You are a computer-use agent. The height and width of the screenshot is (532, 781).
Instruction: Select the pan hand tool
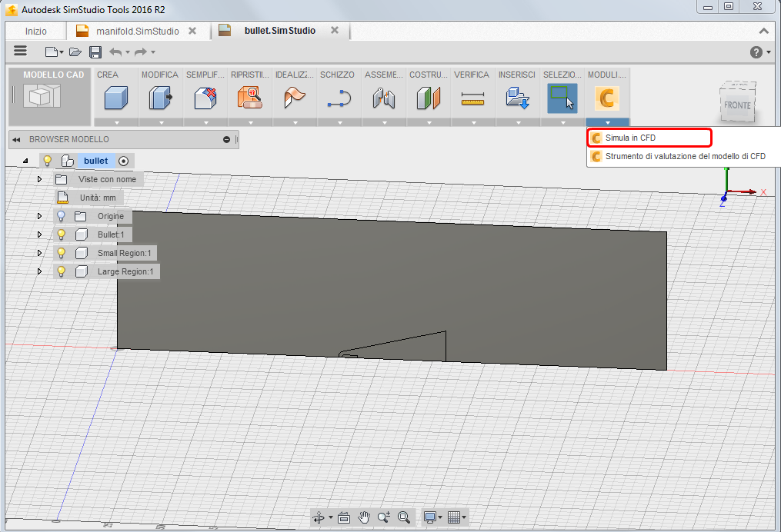(x=364, y=517)
